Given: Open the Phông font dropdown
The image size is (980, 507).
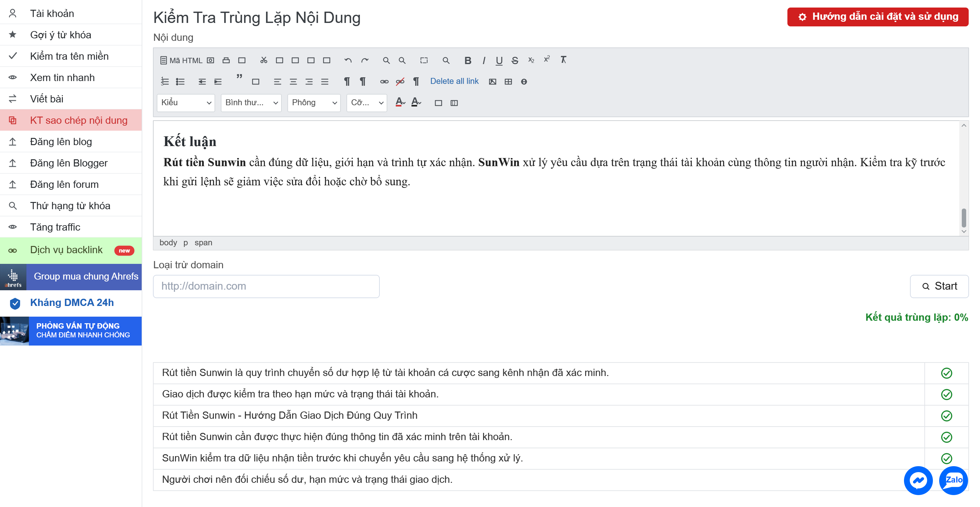Looking at the screenshot, I should [314, 103].
